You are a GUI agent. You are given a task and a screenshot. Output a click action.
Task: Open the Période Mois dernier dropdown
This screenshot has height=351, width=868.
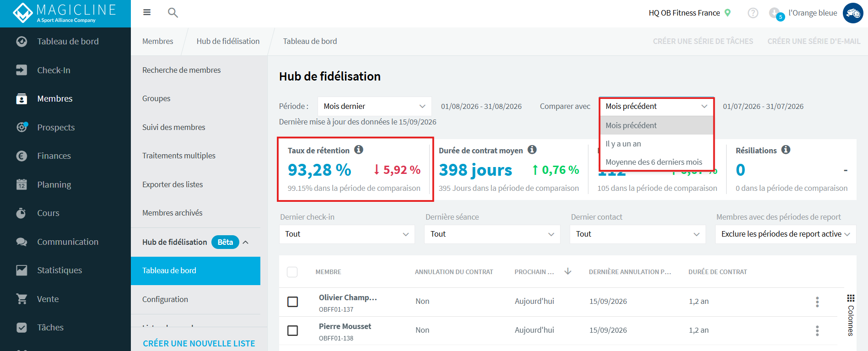[374, 106]
